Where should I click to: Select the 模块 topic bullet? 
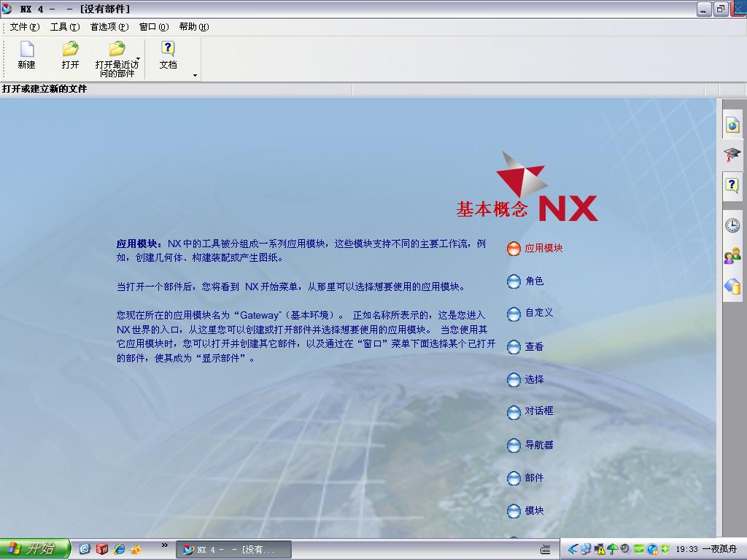tap(514, 511)
